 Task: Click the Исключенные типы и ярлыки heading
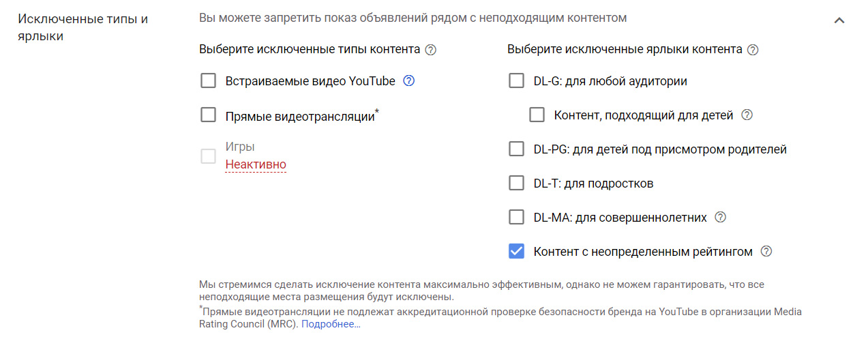pos(83,27)
